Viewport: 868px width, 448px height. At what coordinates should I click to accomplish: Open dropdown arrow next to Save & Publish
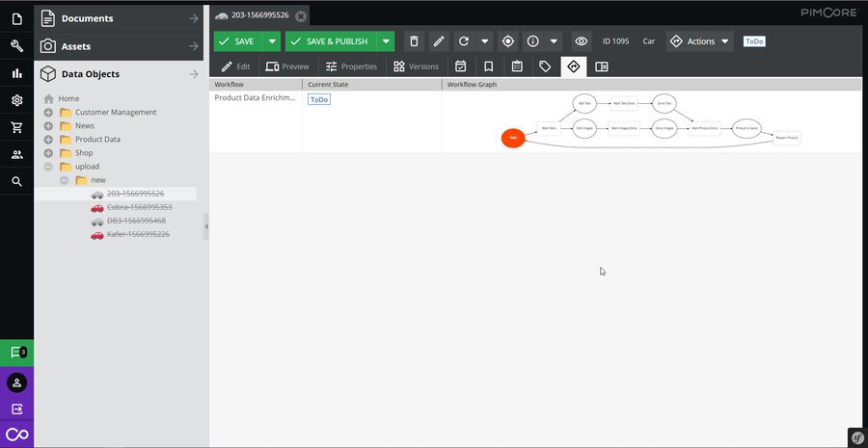(x=386, y=41)
